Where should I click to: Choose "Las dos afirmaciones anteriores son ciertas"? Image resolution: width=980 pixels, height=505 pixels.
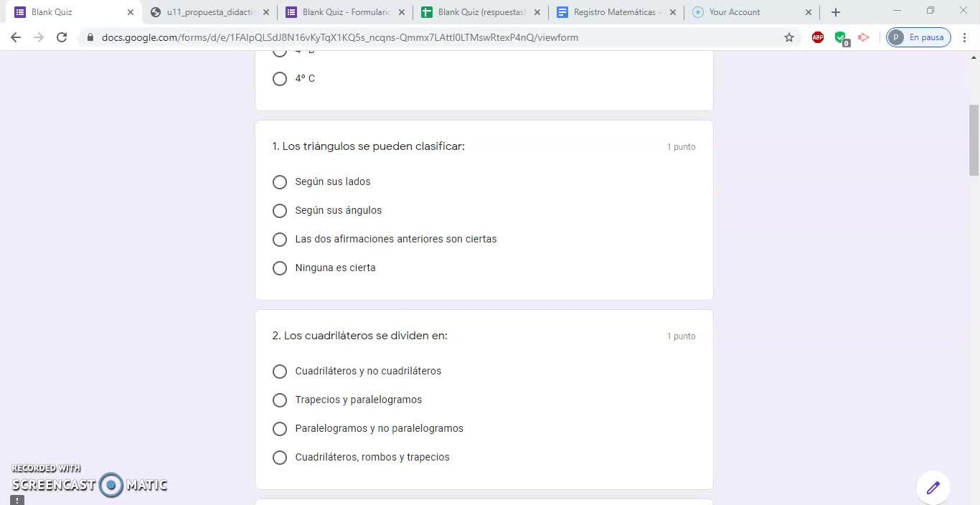coord(280,240)
